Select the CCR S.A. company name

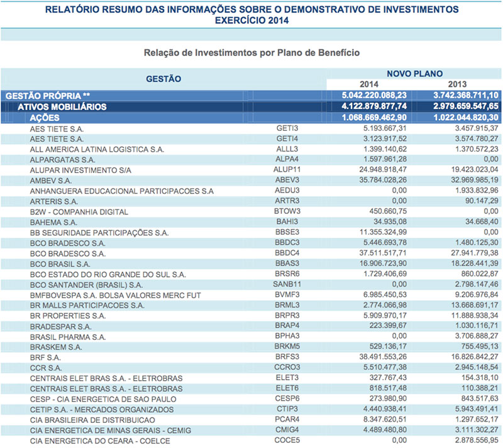46,367
